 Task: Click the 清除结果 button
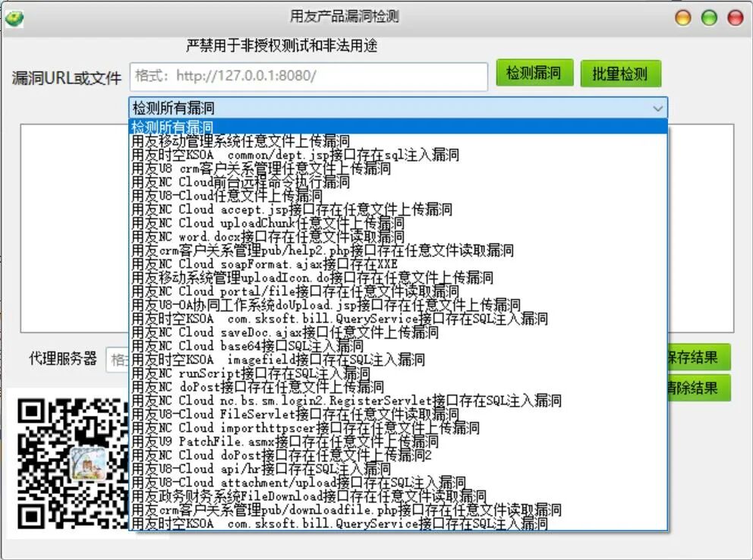pyautogui.click(x=699, y=388)
